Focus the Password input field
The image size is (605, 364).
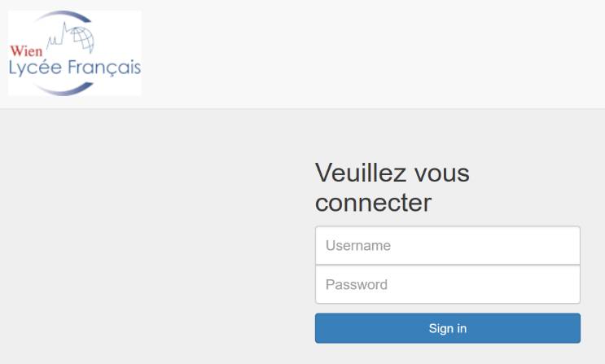(448, 284)
